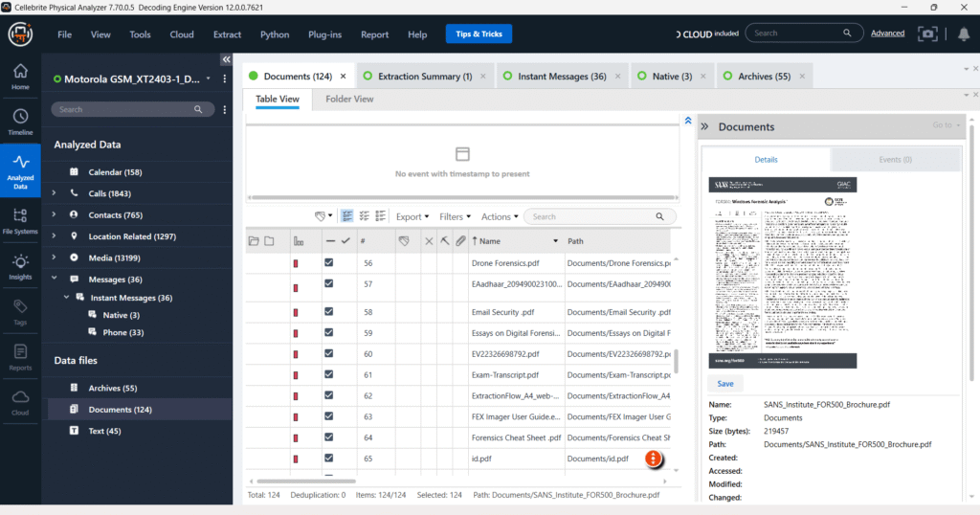Collapse the Instant Messages (36) subnode
This screenshot has height=515, width=980.
click(66, 298)
